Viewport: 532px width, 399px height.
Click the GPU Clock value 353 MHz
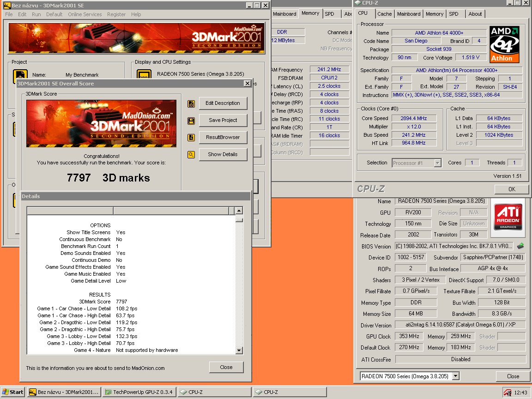409,336
